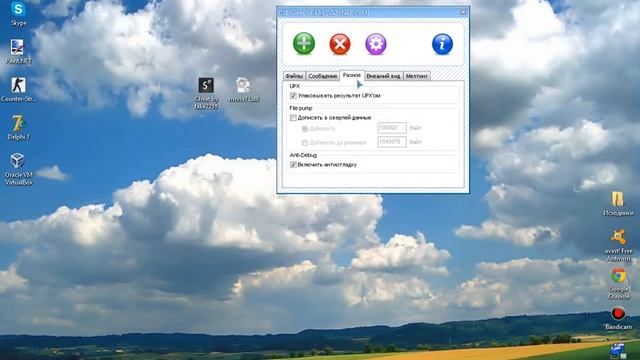
Task: Toggle the UPX packing checkbox
Action: pos(293,96)
